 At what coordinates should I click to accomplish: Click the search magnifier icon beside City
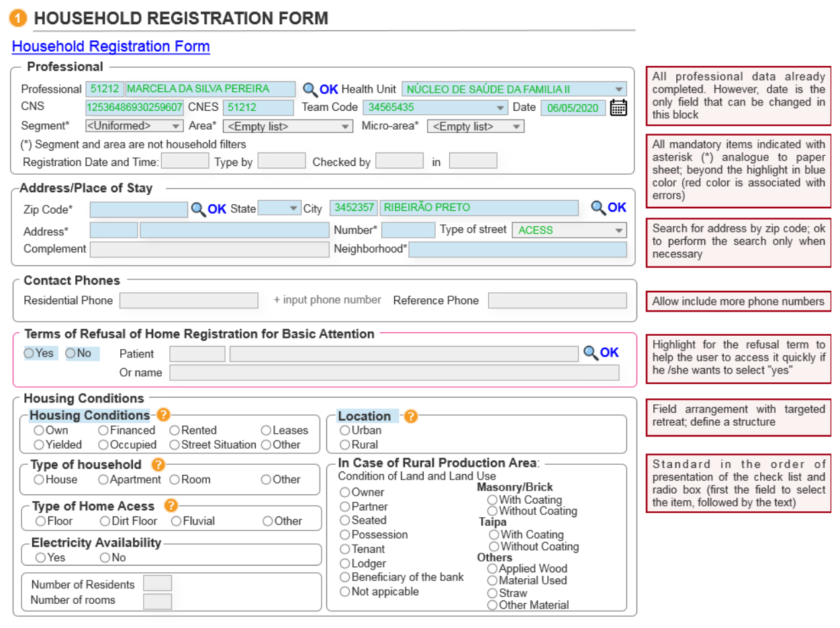[x=598, y=208]
